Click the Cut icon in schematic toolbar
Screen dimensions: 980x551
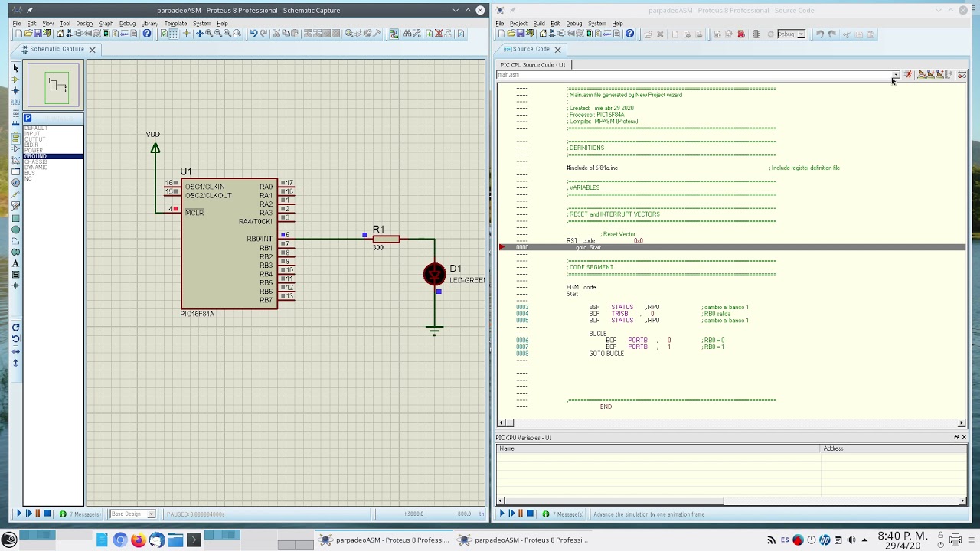point(276,34)
